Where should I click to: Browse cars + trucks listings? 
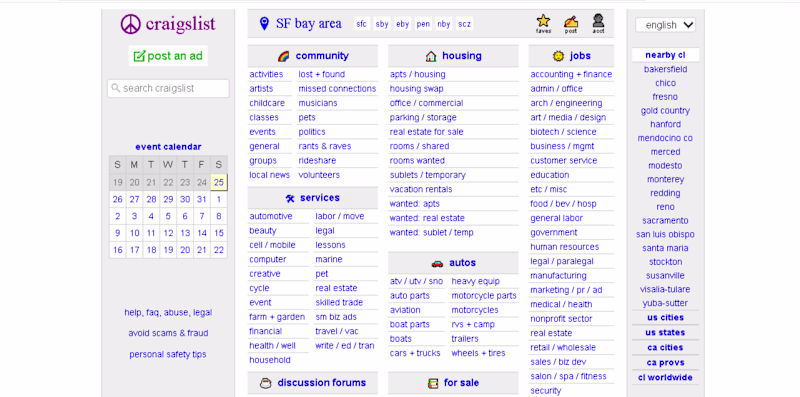[x=415, y=353]
